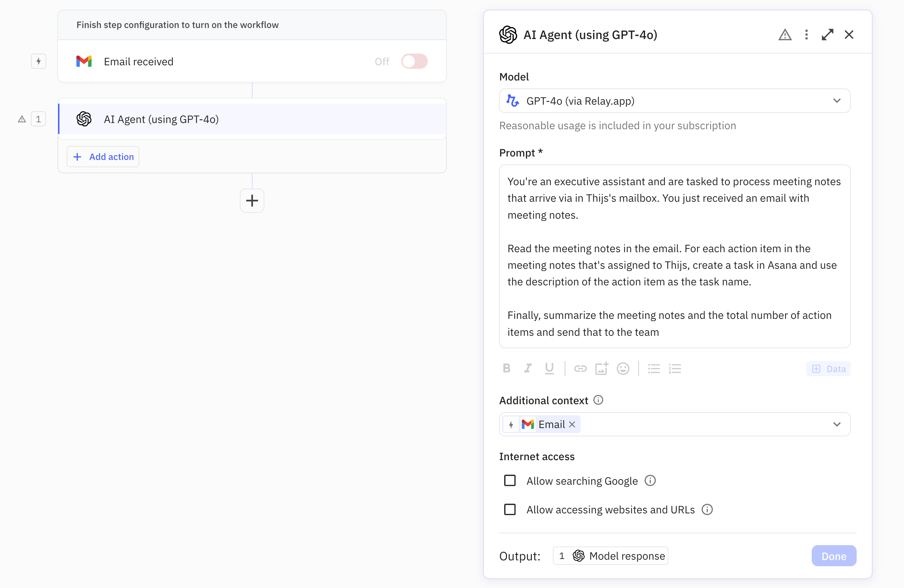The image size is (904, 588).
Task: Expand the panel with the arrows icon
Action: pyautogui.click(x=827, y=35)
